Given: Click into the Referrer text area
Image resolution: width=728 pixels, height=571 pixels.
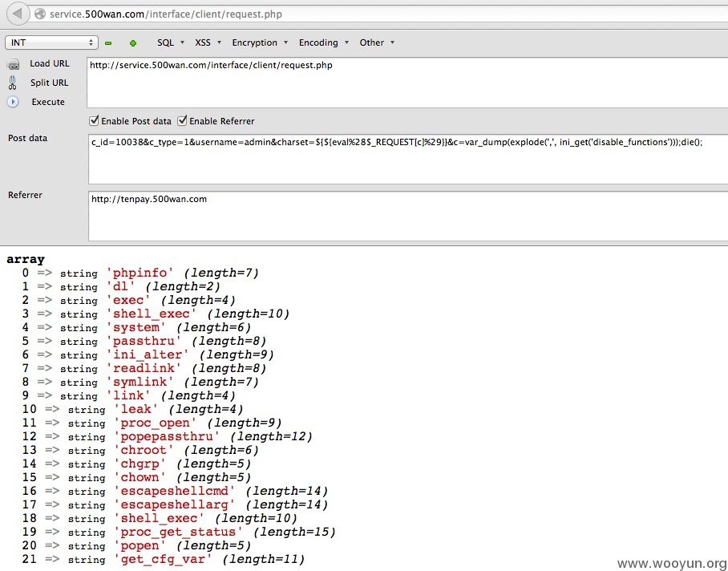Looking at the screenshot, I should click(x=408, y=216).
